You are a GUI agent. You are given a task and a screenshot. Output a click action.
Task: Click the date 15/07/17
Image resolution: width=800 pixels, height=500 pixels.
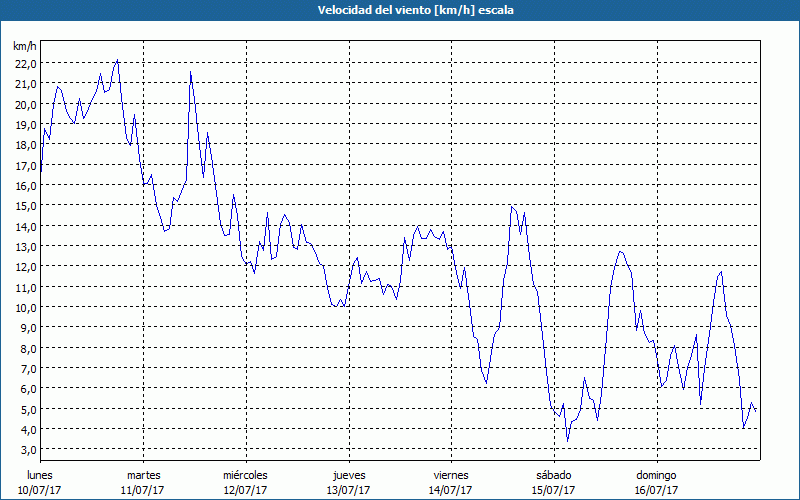coord(554,490)
